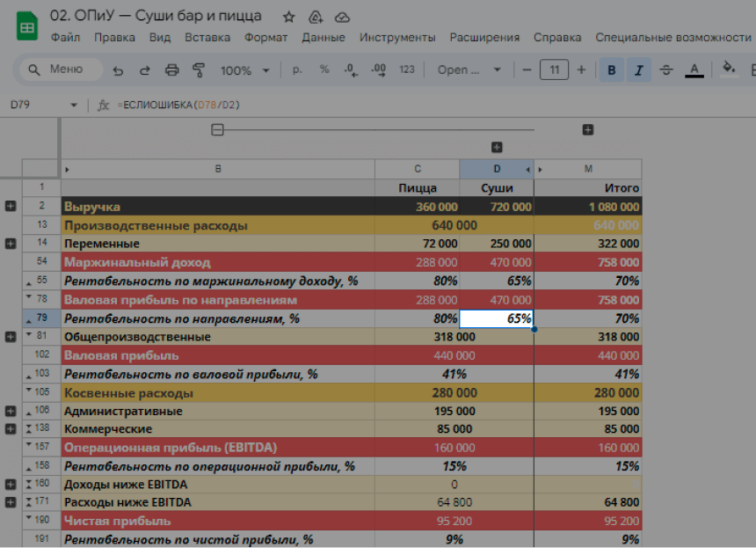Print the spreadsheet using printer icon
756x548 pixels.
click(172, 70)
